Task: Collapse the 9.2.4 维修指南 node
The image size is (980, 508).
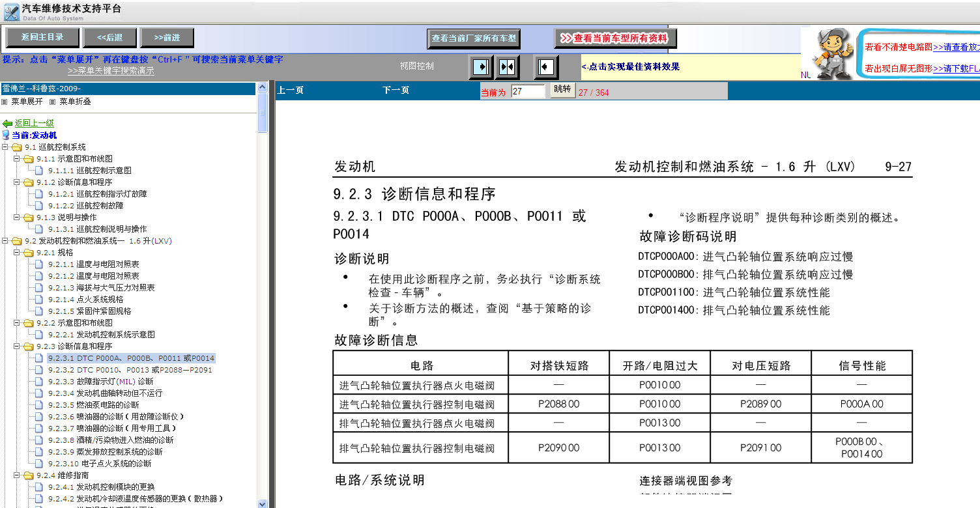Action: point(17,475)
